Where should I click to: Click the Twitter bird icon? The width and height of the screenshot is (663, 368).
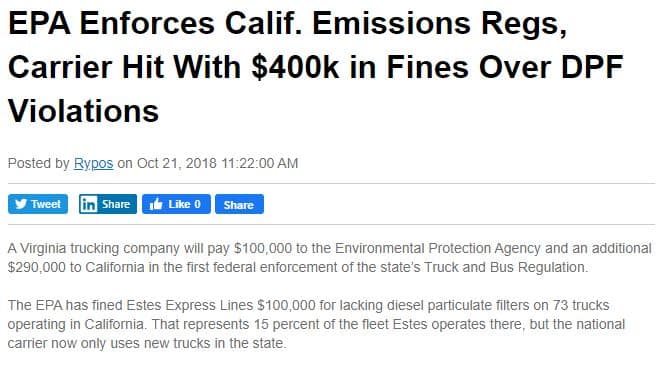[21, 204]
